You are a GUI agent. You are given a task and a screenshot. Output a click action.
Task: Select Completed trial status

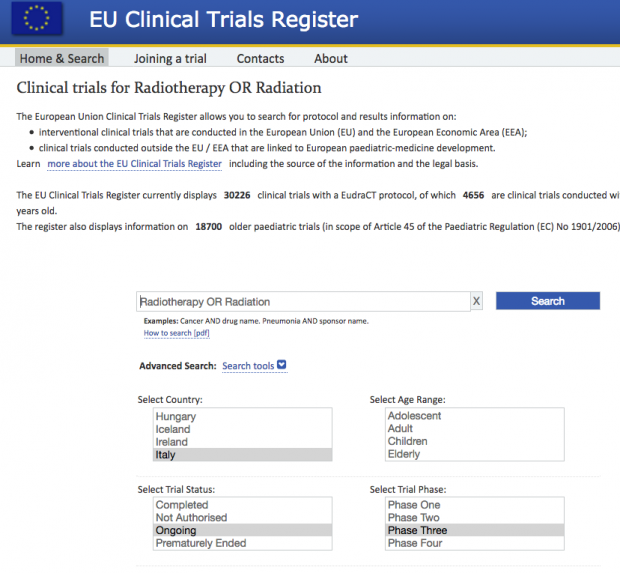242,505
